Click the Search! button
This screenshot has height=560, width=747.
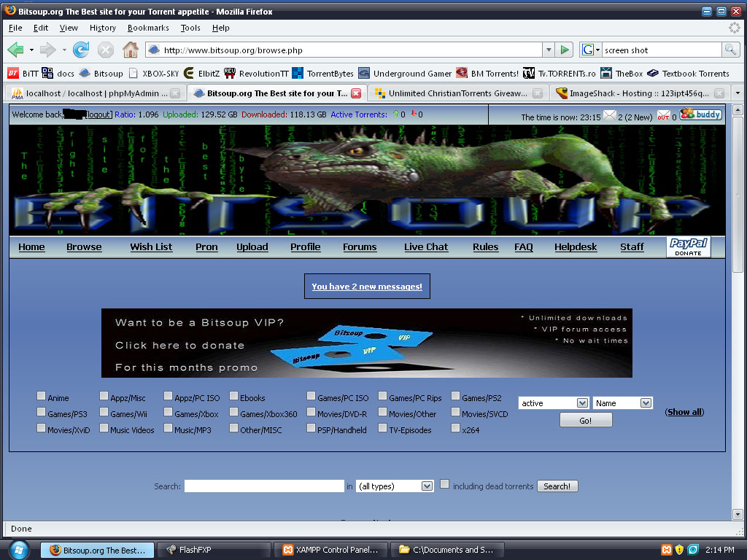point(557,486)
